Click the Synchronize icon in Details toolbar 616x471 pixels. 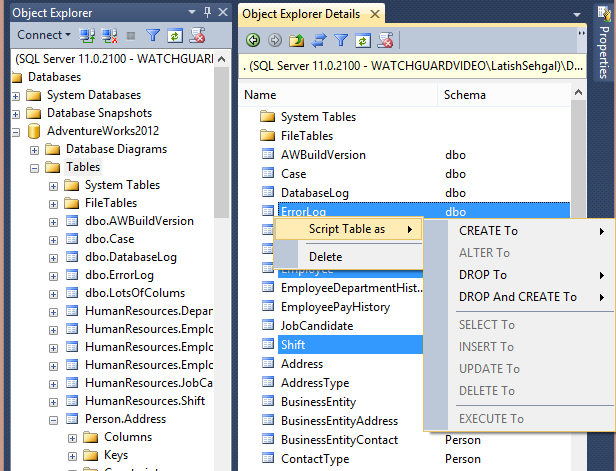[318, 40]
